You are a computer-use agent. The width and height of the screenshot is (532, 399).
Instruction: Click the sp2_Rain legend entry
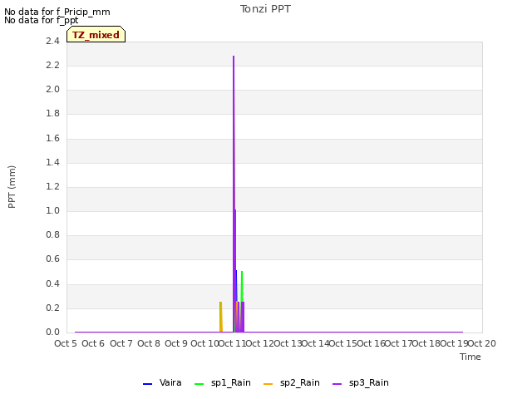tap(292, 383)
